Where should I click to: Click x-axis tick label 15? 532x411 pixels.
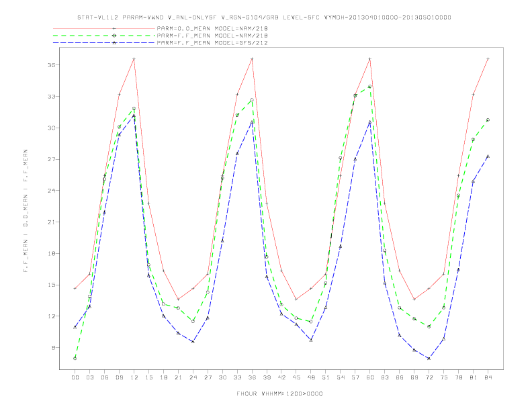pos(148,377)
